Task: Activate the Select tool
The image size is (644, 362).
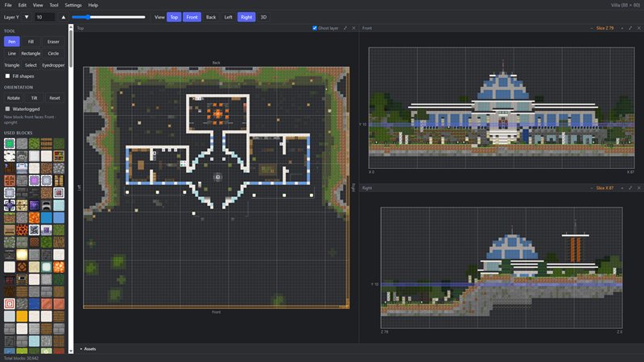Action: point(31,65)
